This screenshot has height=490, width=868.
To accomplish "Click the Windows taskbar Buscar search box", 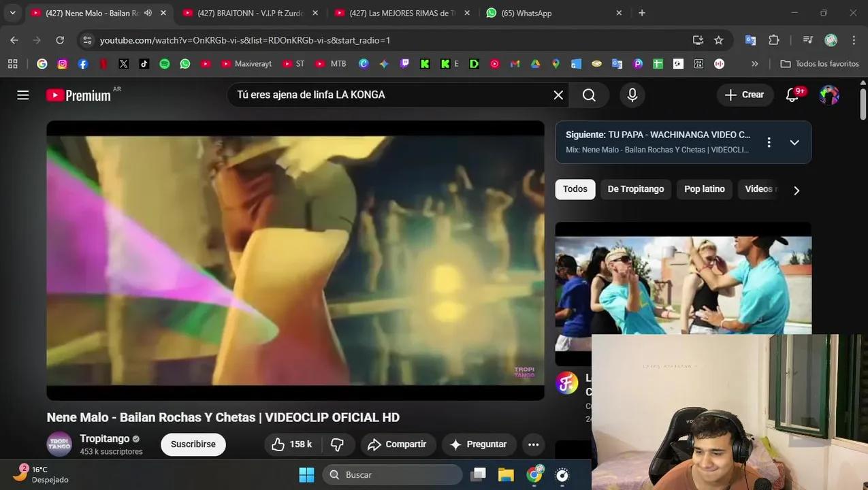I will [392, 475].
